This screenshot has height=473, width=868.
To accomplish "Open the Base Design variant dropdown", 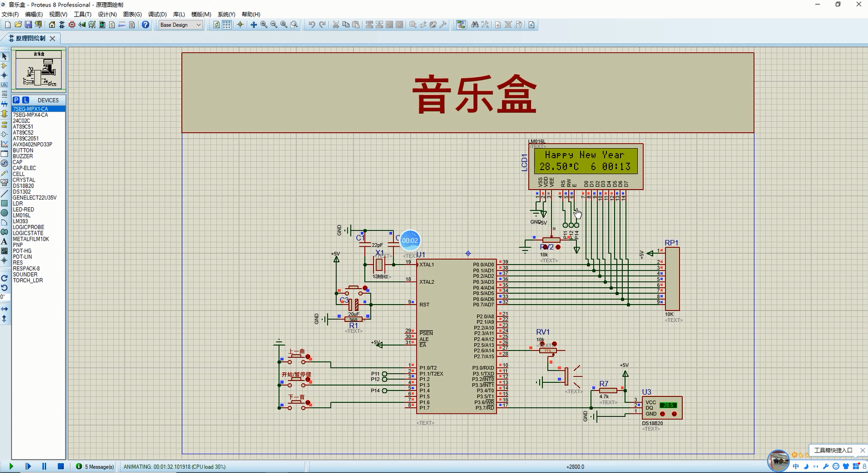I will click(x=180, y=25).
